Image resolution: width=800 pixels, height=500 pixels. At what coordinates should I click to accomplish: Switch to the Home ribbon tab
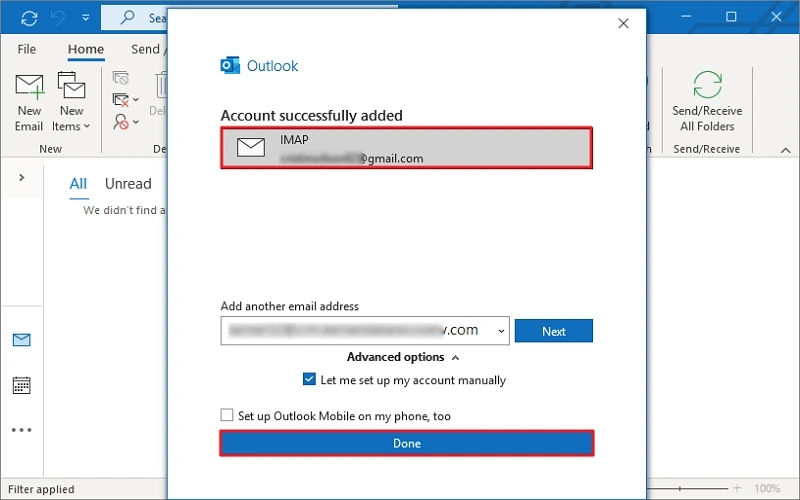(x=86, y=49)
